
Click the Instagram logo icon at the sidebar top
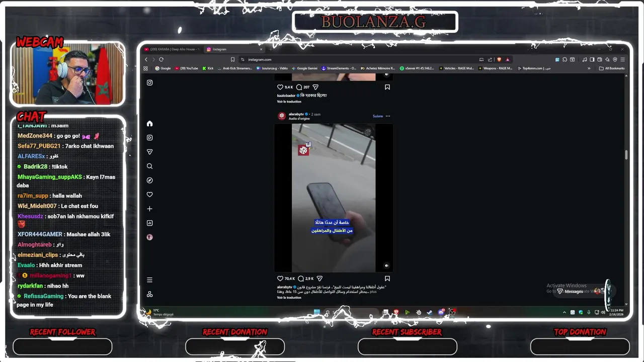click(149, 82)
